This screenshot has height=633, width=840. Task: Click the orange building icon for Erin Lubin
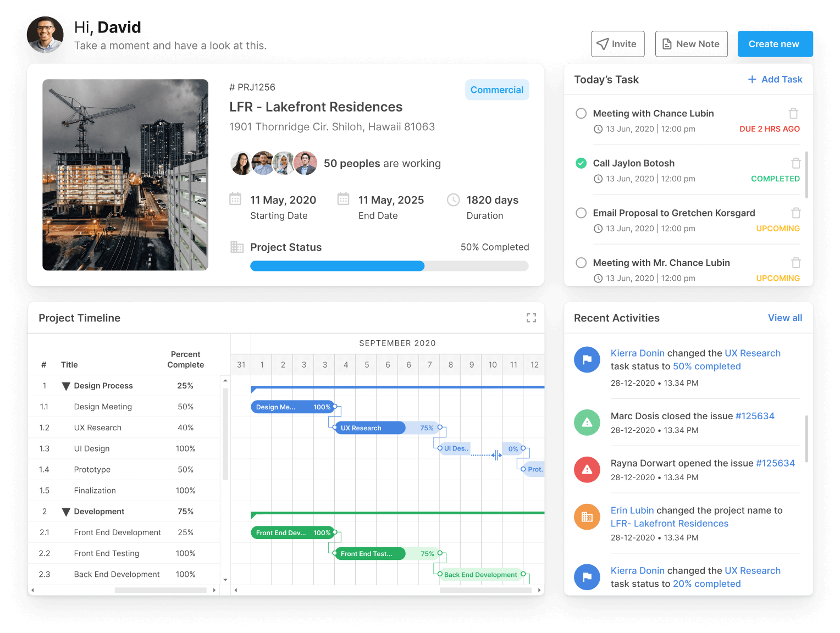(587, 517)
